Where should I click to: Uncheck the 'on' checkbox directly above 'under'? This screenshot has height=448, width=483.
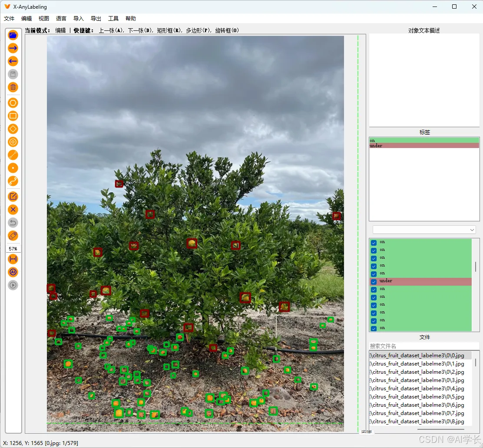point(374,274)
